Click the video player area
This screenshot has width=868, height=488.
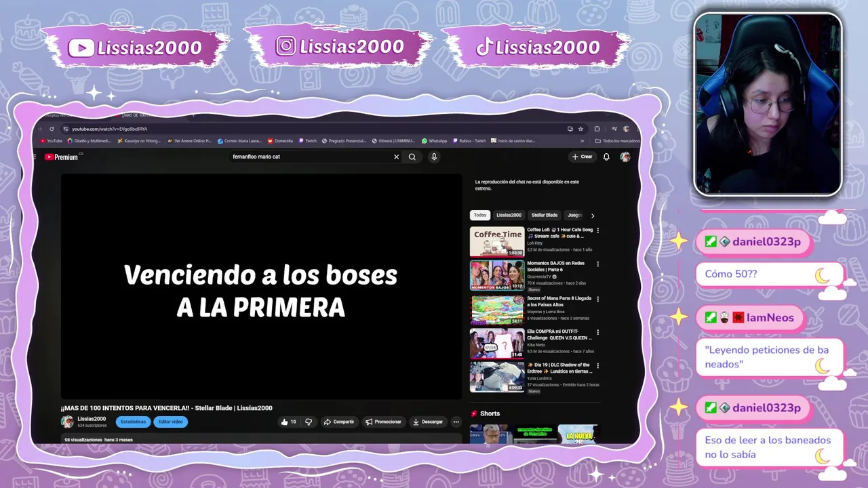(261, 287)
